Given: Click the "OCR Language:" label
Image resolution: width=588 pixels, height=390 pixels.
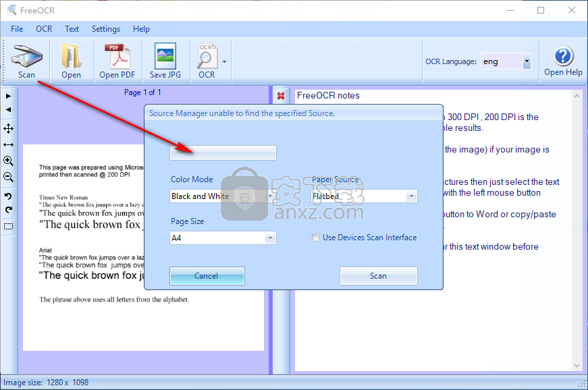Looking at the screenshot, I should pyautogui.click(x=451, y=61).
